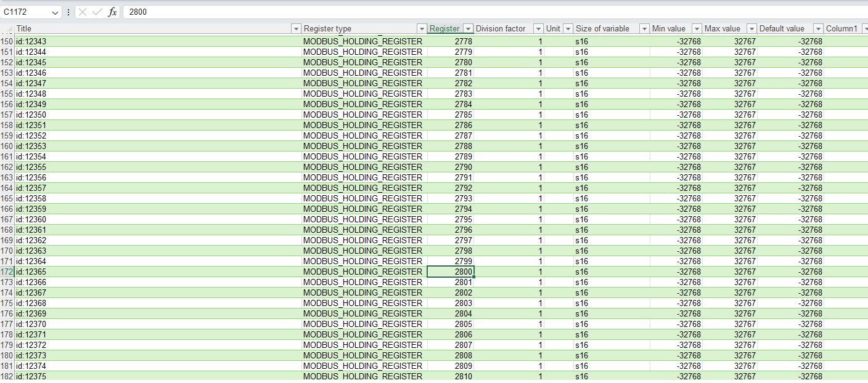The height and width of the screenshot is (383, 868).
Task: Select cell with title id:12350
Action: 158,115
